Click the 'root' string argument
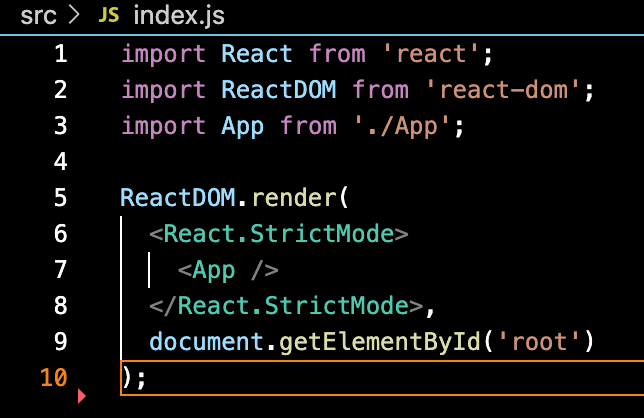Image resolution: width=644 pixels, height=418 pixels. tap(539, 341)
